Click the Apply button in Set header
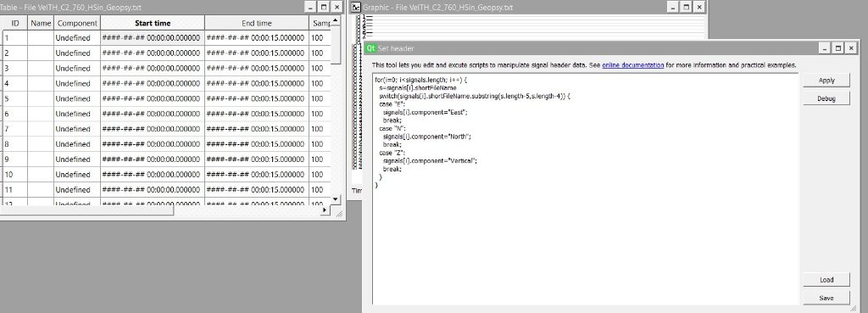This screenshot has height=313, width=868. [826, 81]
